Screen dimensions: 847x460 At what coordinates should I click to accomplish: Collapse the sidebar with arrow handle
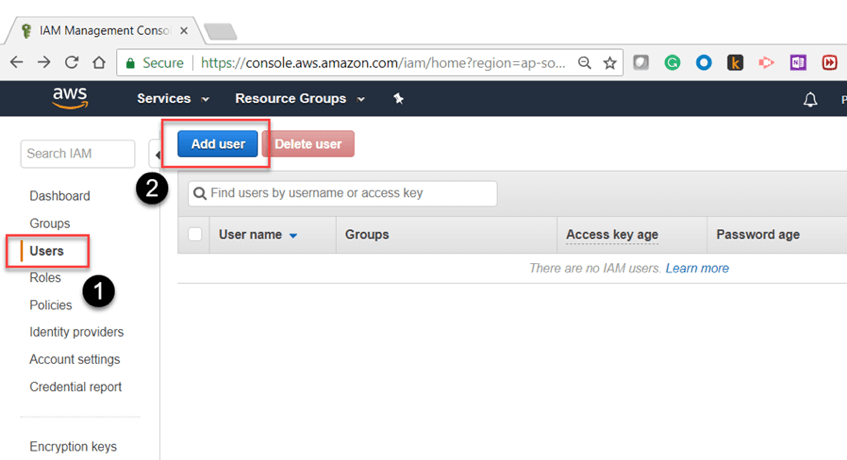156,155
